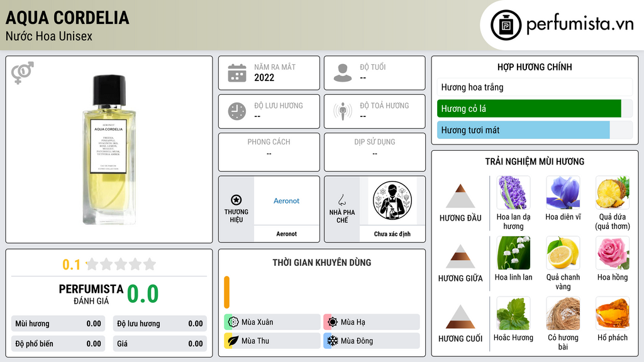Click the sillage icon beside Độ toả hương
Screen dimensions: 644x362
click(343, 111)
